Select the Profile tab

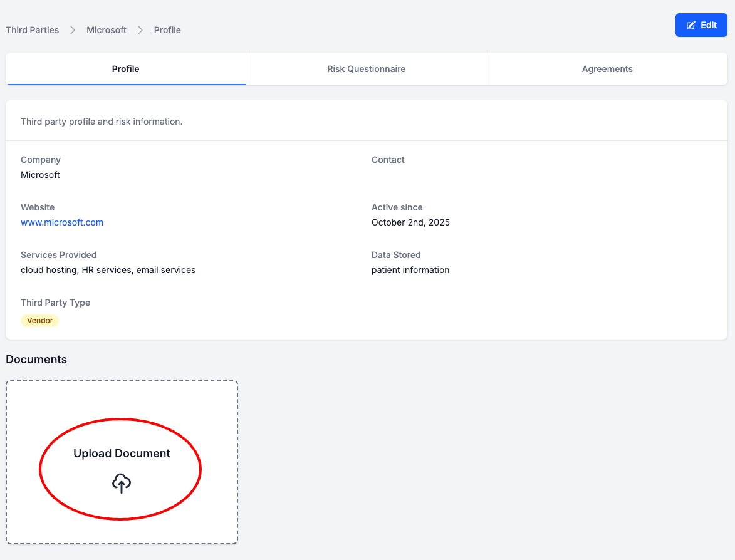point(125,69)
